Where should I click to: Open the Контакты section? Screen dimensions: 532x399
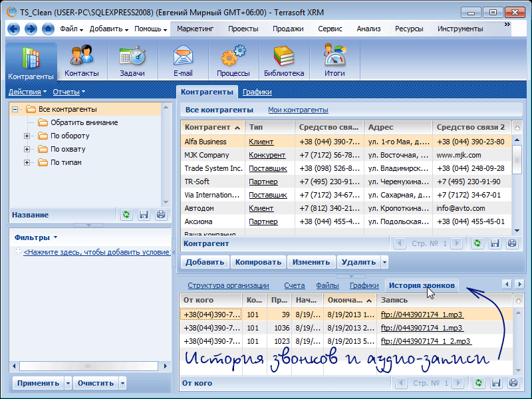click(82, 61)
